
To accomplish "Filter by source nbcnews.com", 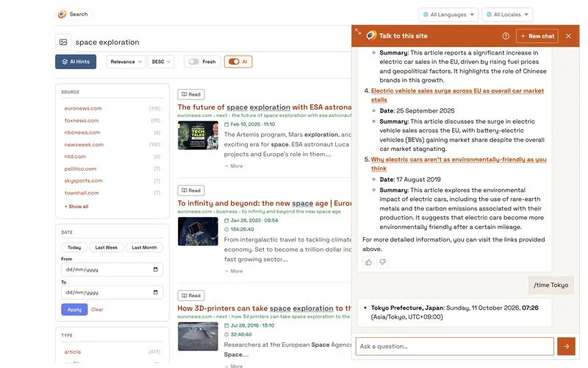I will tap(82, 132).
